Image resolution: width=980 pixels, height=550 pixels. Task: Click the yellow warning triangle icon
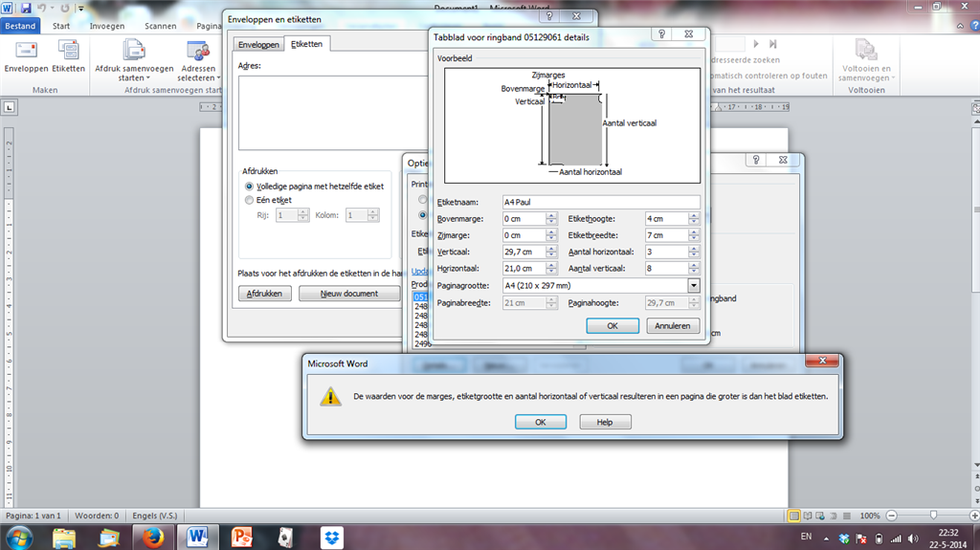[330, 396]
